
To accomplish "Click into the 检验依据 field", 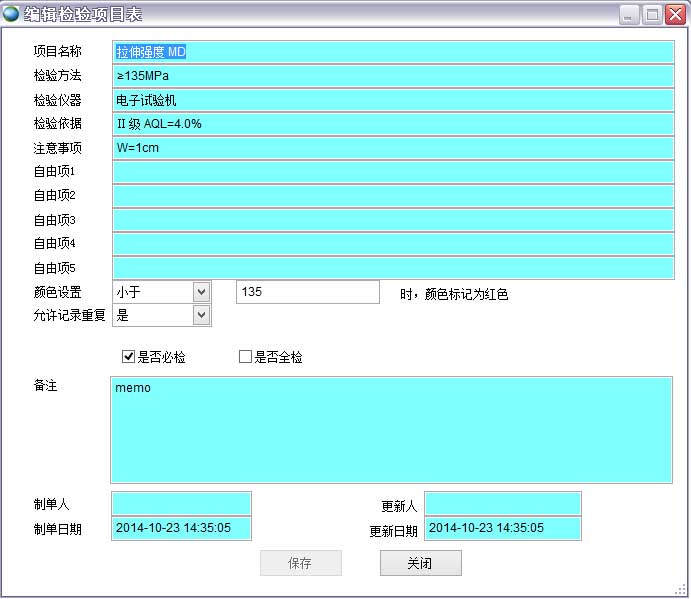I will click(392, 124).
